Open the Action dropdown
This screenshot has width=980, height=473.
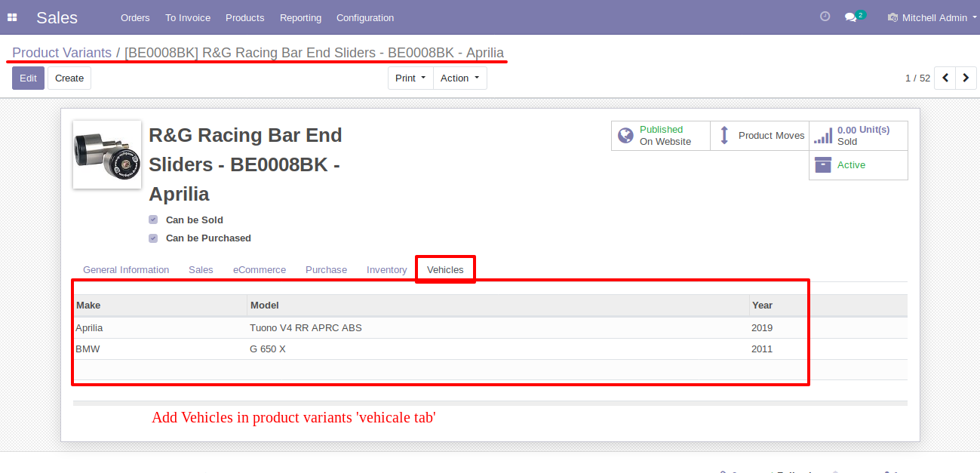point(460,78)
